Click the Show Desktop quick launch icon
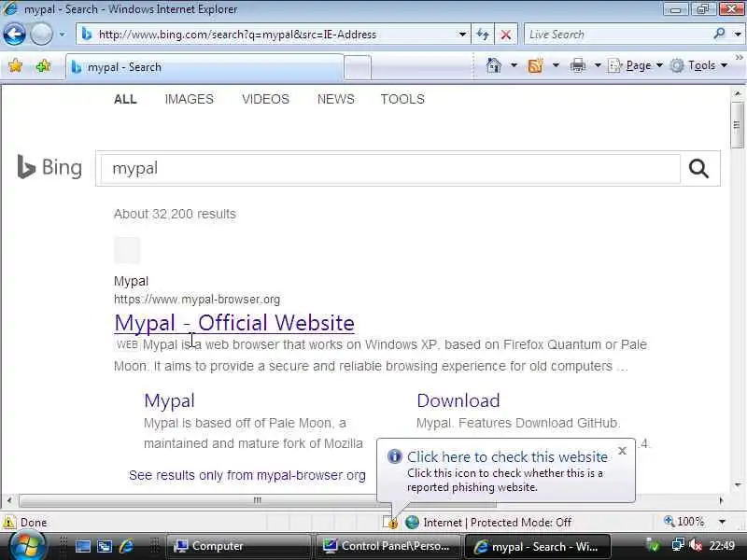The height and width of the screenshot is (560, 747). (83, 546)
